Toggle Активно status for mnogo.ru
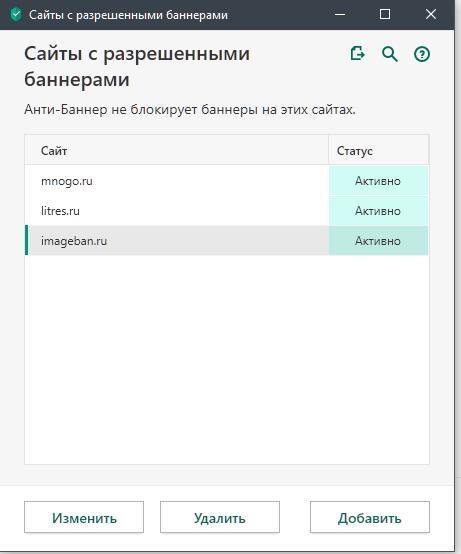 [378, 181]
